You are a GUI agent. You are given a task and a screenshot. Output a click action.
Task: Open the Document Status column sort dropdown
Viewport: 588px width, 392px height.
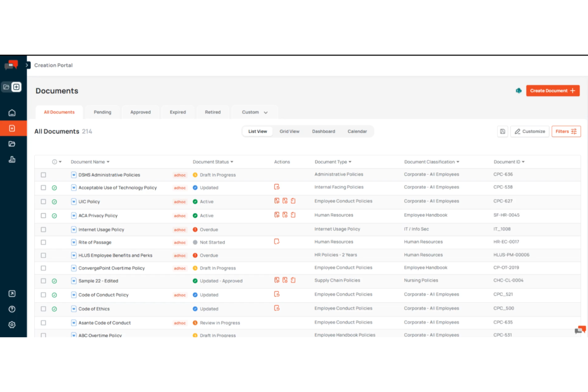232,162
